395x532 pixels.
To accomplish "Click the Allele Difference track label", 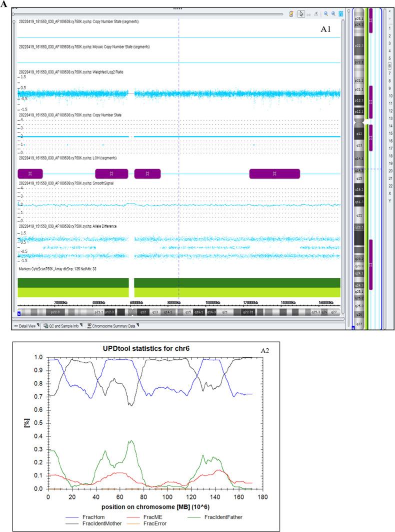I will tap(68, 226).
